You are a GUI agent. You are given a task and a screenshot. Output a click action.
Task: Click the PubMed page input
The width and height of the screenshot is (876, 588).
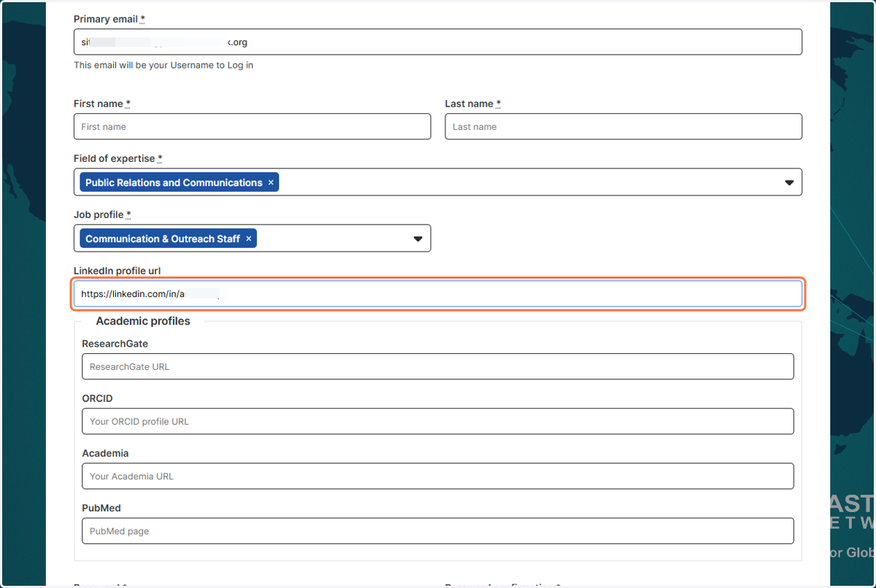point(438,530)
